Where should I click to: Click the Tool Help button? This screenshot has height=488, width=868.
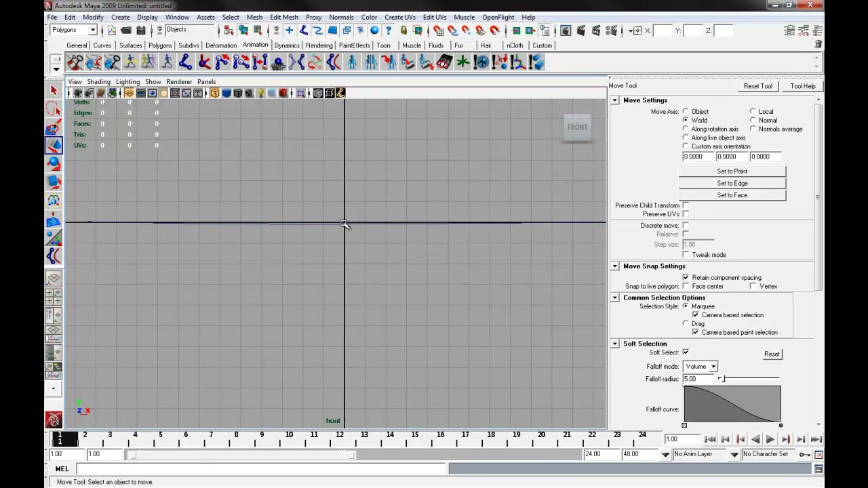tap(802, 86)
